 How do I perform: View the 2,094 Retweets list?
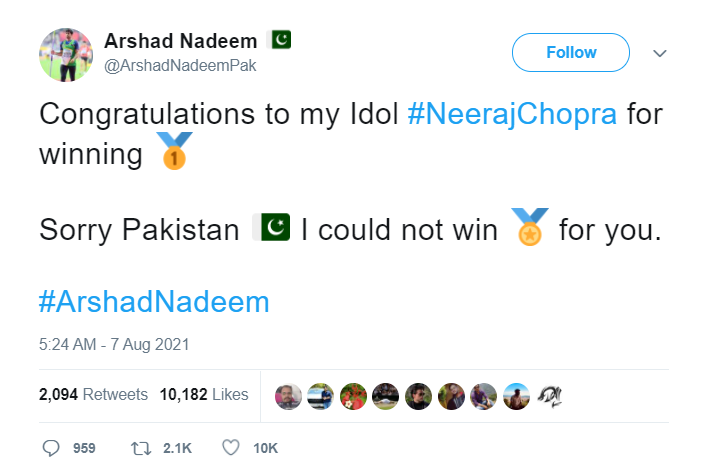pyautogui.click(x=93, y=394)
